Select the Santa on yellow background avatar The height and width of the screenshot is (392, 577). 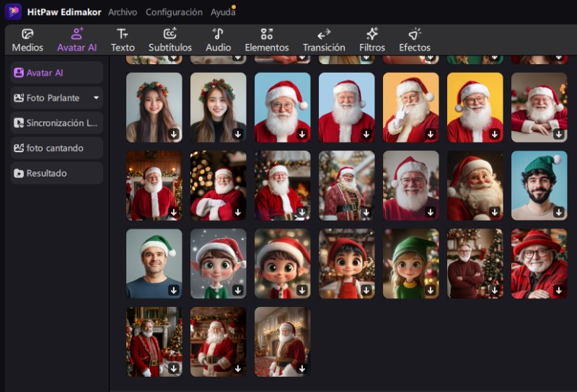[475, 107]
